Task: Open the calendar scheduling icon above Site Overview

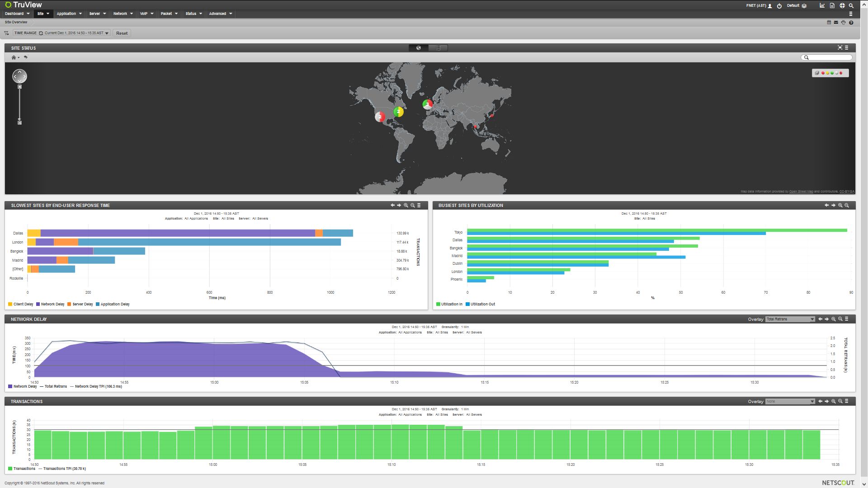Action: pyautogui.click(x=829, y=22)
